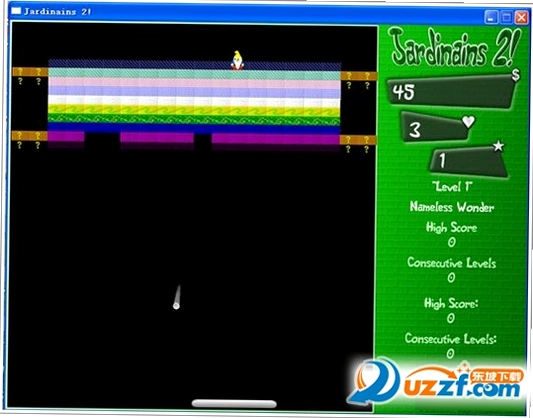533x418 pixels.
Task: Minimize the Jardinains 2! window
Action: [x=491, y=17]
